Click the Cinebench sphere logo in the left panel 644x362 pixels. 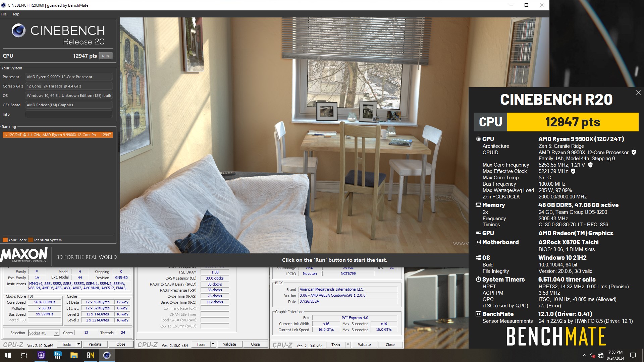tap(19, 31)
